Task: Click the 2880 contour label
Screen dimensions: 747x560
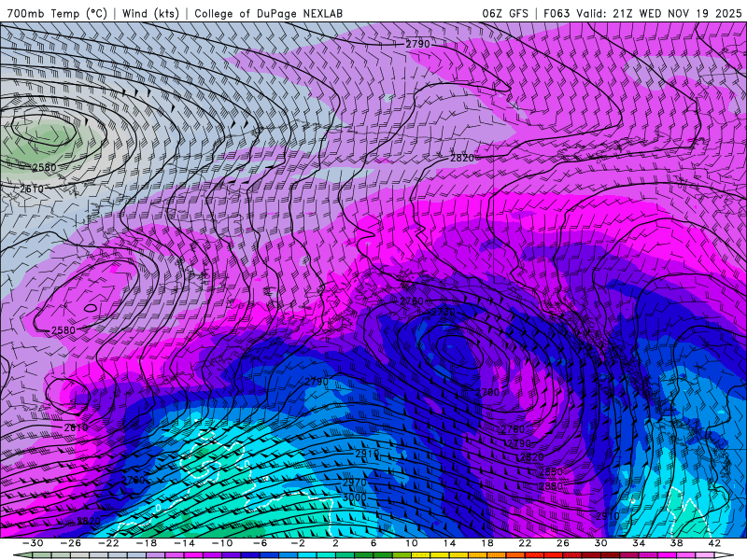Action: coord(551,486)
